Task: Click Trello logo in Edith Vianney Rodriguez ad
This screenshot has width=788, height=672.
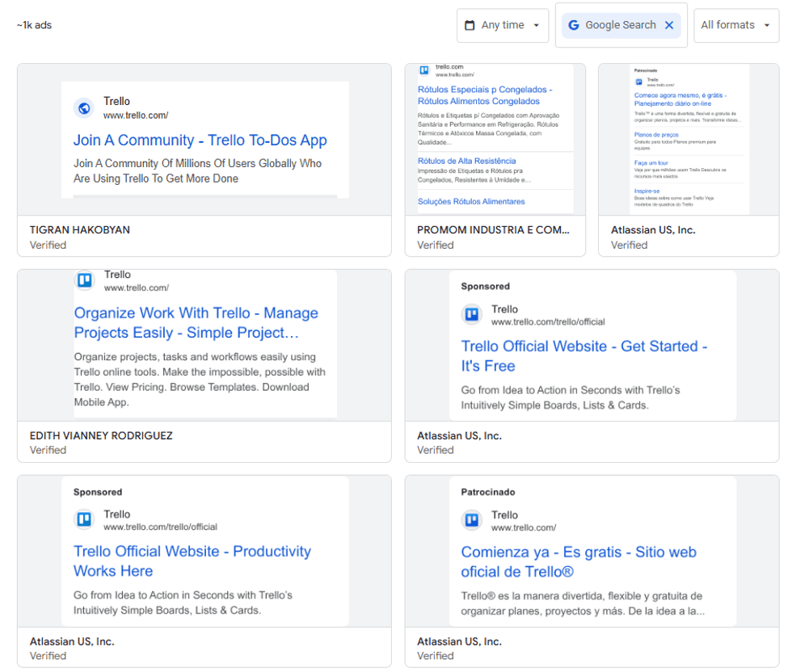Action: [x=84, y=279]
